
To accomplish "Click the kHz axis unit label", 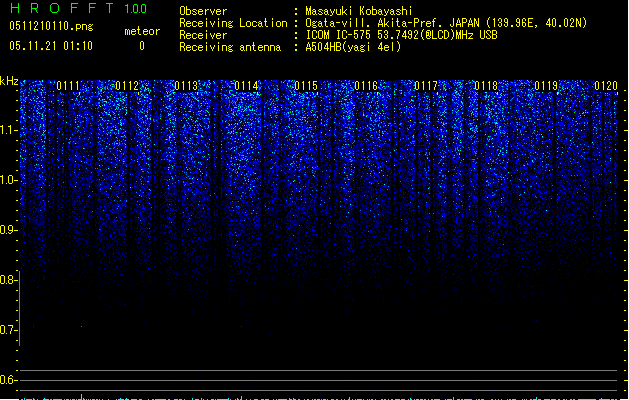I will [9, 81].
